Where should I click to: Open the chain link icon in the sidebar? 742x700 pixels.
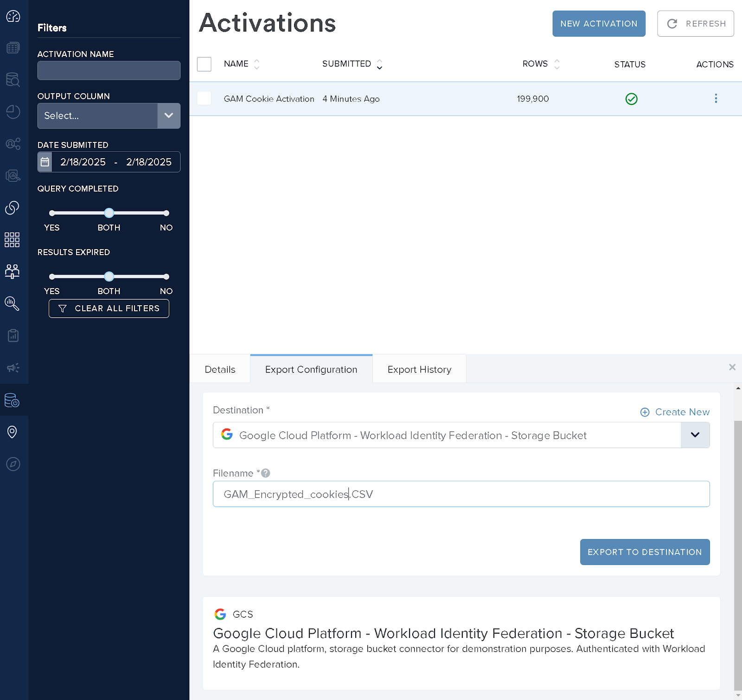[x=12, y=207]
